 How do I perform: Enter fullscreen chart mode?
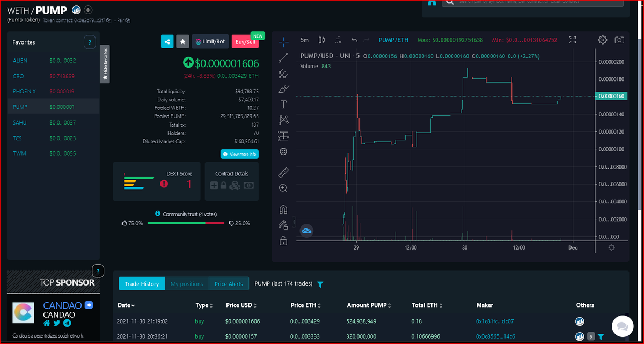click(573, 40)
